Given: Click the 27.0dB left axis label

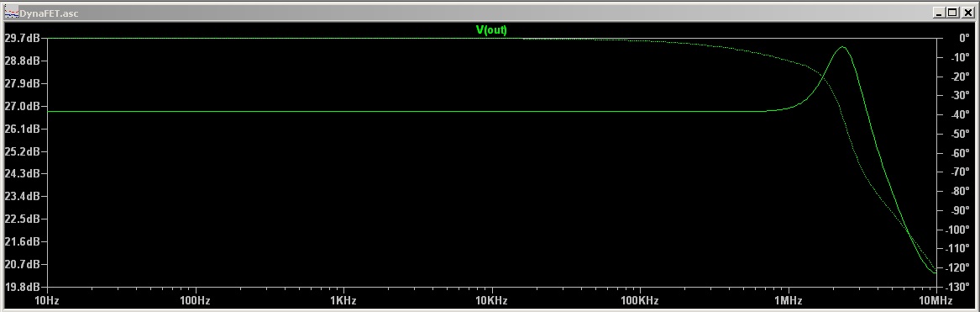Looking at the screenshot, I should pyautogui.click(x=22, y=107).
